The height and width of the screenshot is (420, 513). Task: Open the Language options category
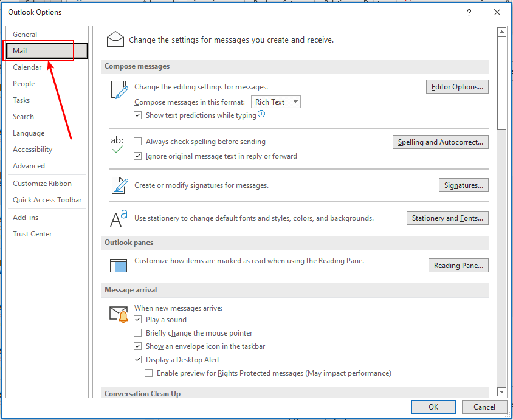[x=47, y=133]
